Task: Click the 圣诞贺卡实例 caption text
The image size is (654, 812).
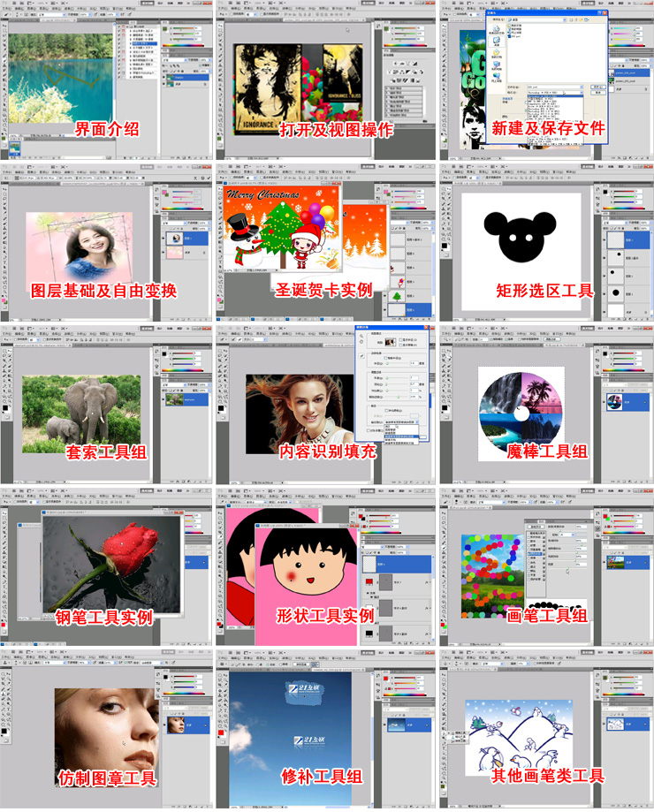Action: point(325,291)
